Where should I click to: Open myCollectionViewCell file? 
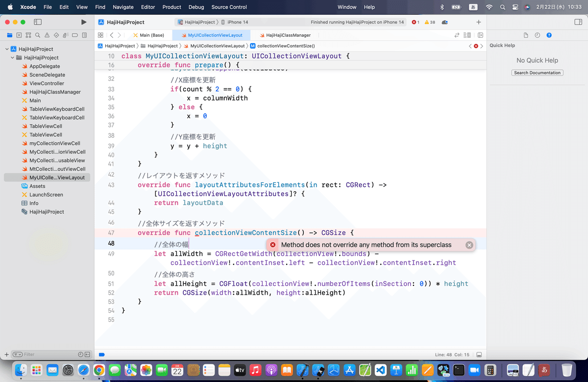tap(54, 143)
